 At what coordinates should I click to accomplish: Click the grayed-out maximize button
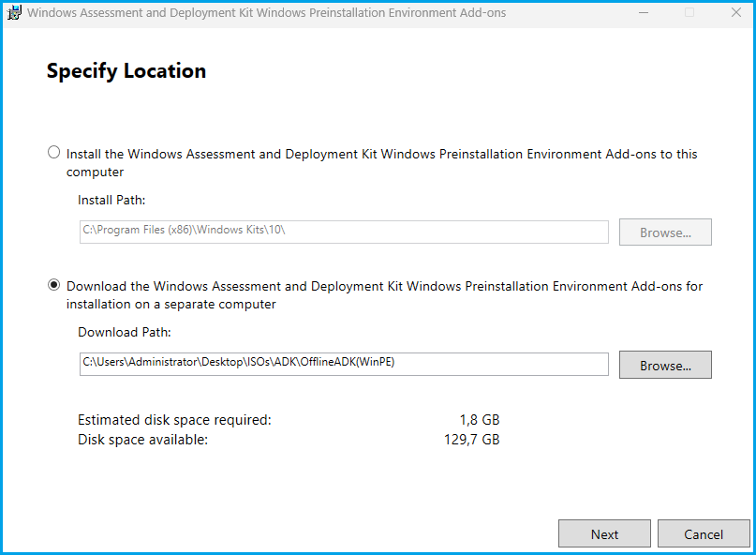coord(689,13)
